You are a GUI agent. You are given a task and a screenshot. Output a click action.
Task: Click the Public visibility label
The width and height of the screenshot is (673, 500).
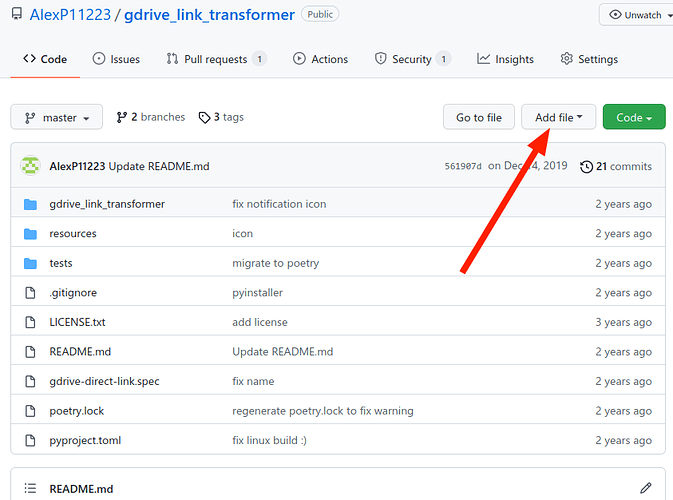(x=320, y=14)
